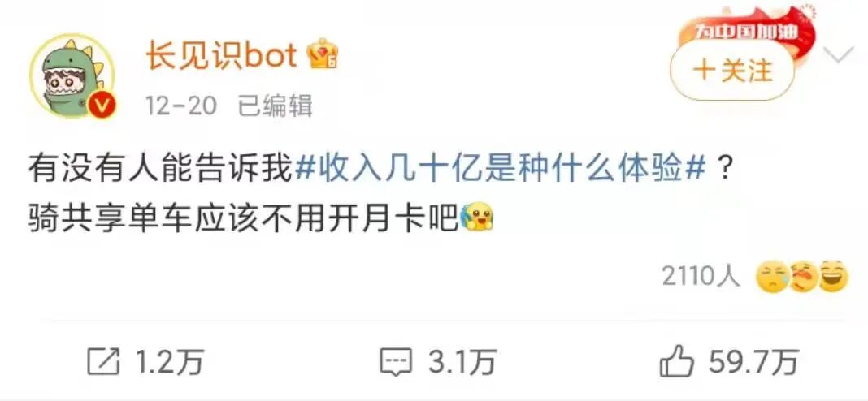
Task: Follow the account with +关注 button
Action: [x=732, y=71]
